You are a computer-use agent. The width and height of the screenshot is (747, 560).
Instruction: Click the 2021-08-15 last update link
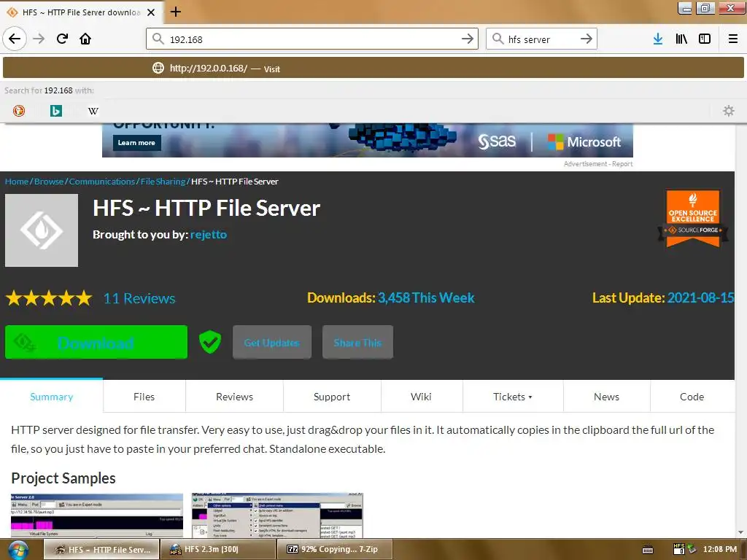tap(700, 297)
